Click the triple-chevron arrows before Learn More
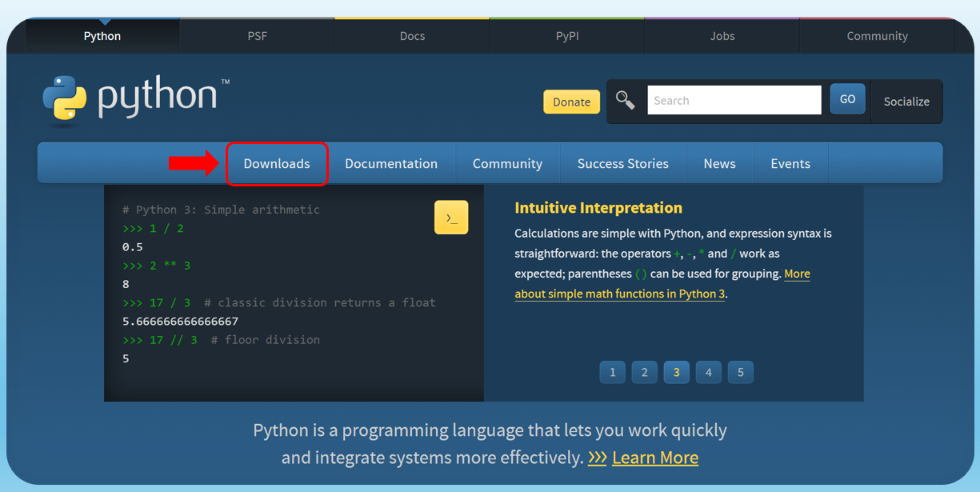This screenshot has height=492, width=980. click(598, 458)
